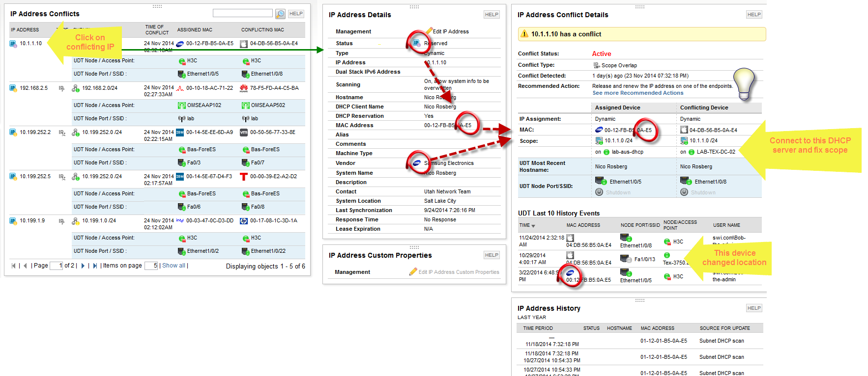Open See more Recommended Actions link
Viewport: 868px width, 376px height.
click(638, 93)
